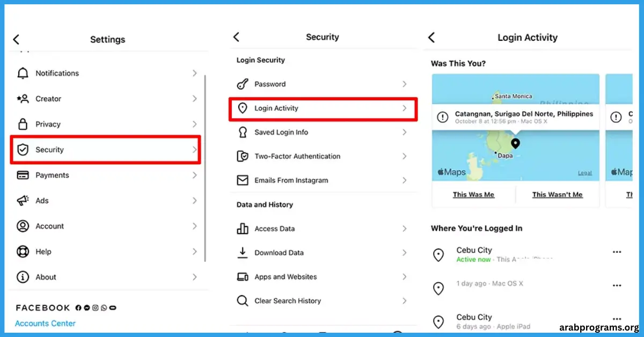Tap the Download Data arrow icon
Image resolution: width=644 pixels, height=337 pixels.
pyautogui.click(x=243, y=252)
